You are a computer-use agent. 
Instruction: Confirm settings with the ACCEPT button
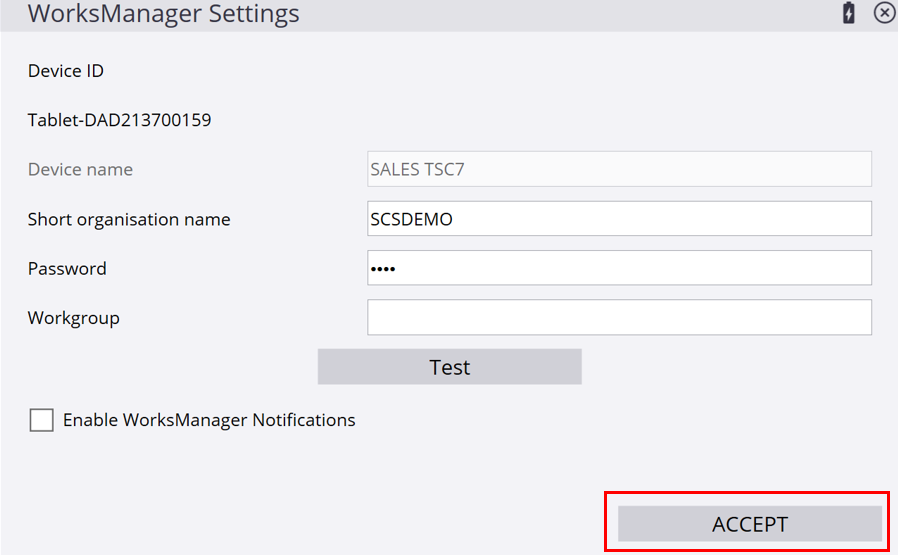[750, 523]
